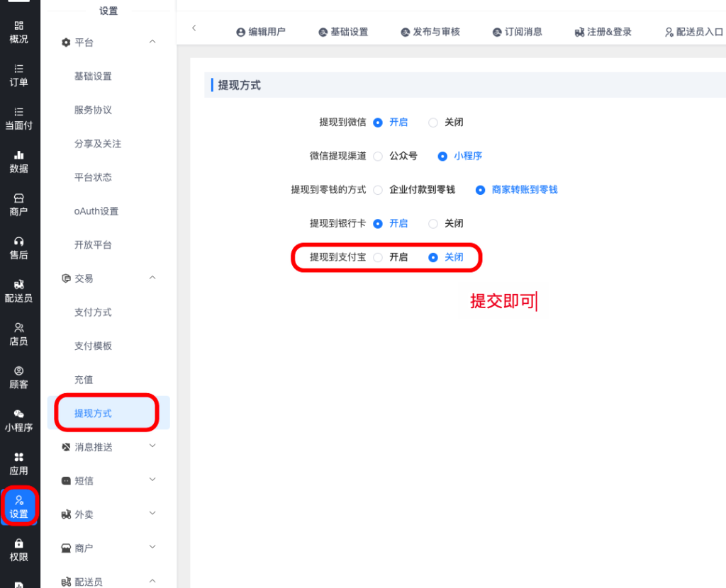Screen dimensions: 726x588
Task: Open the 权限 lock icon
Action: [19, 543]
